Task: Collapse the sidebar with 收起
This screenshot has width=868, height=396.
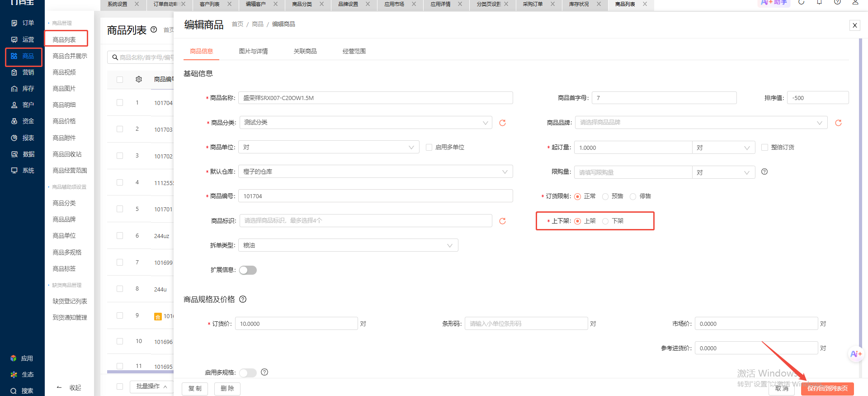Action: tap(69, 387)
